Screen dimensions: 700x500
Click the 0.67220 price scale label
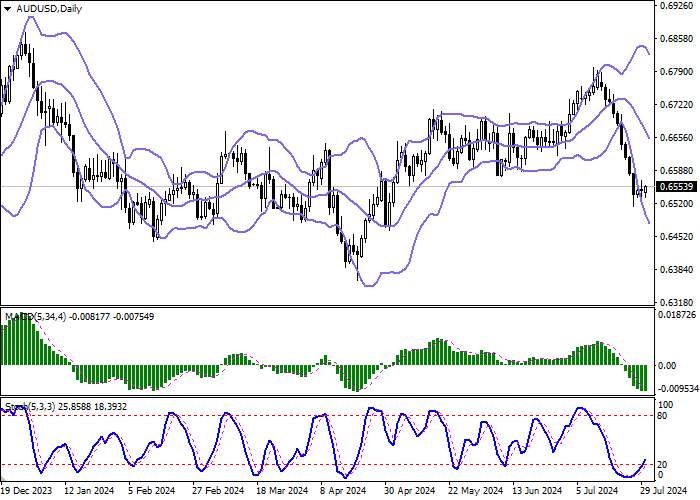pos(677,104)
